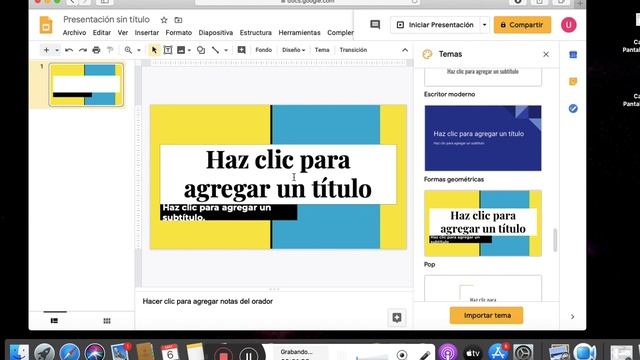The image size is (640, 360).
Task: Undo the last action
Action: (x=69, y=50)
